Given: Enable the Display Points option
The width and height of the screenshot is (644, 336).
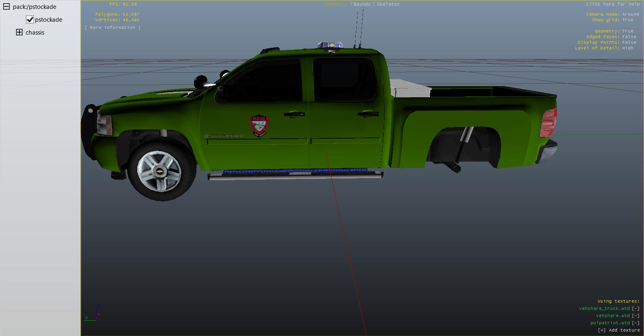Looking at the screenshot, I should click(x=629, y=42).
